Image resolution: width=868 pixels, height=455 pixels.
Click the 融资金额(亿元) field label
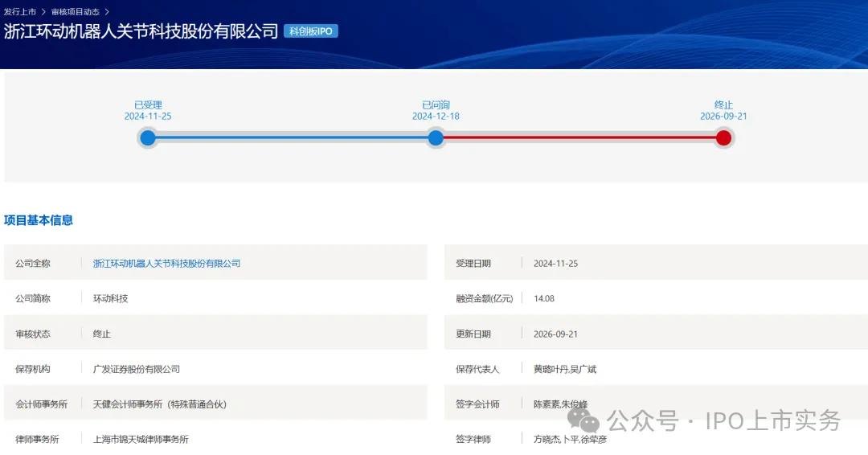pos(485,298)
